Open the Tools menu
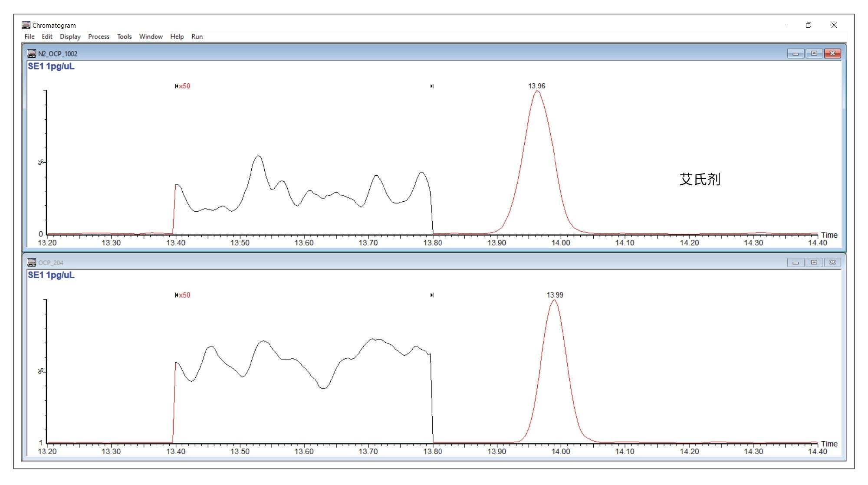Image resolution: width=868 pixels, height=485 pixels. 124,36
